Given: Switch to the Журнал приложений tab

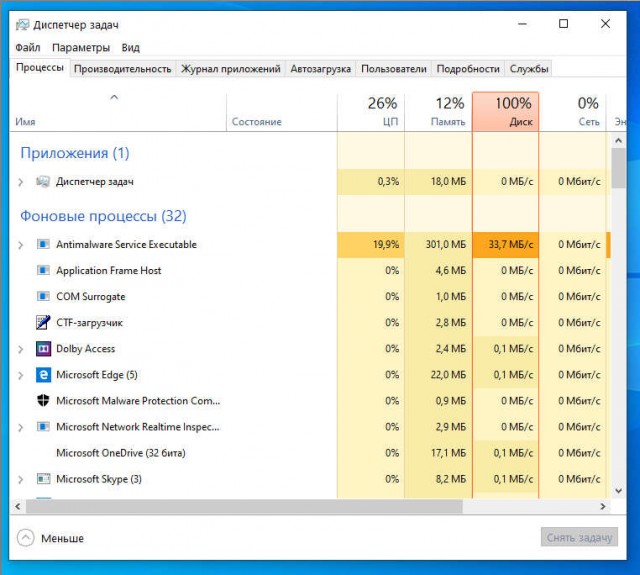Looking at the screenshot, I should coord(231,69).
